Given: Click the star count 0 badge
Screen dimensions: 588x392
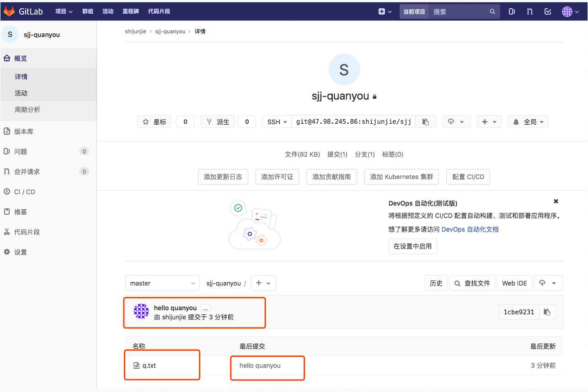Looking at the screenshot, I should pos(185,122).
